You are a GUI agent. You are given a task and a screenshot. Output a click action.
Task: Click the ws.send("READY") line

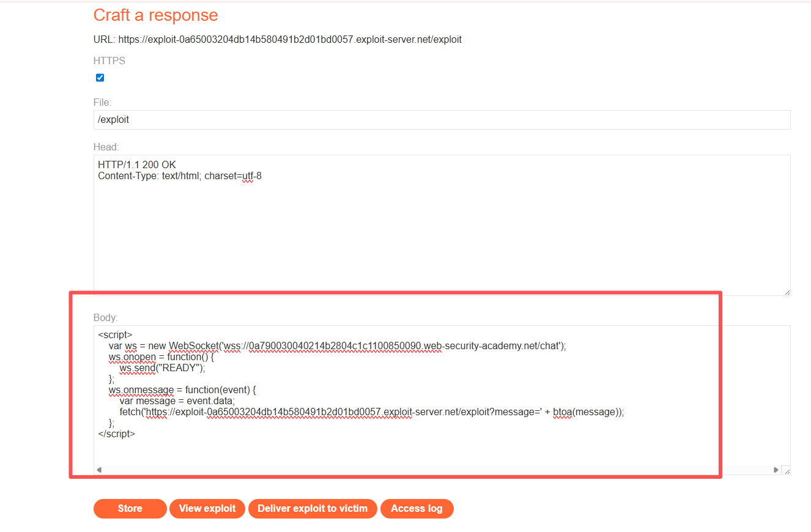pos(162,368)
